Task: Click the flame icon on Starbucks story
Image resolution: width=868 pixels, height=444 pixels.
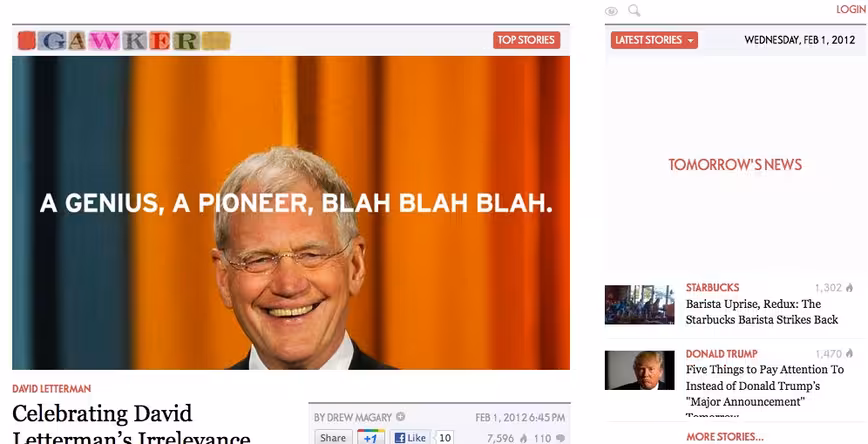Action: [849, 287]
